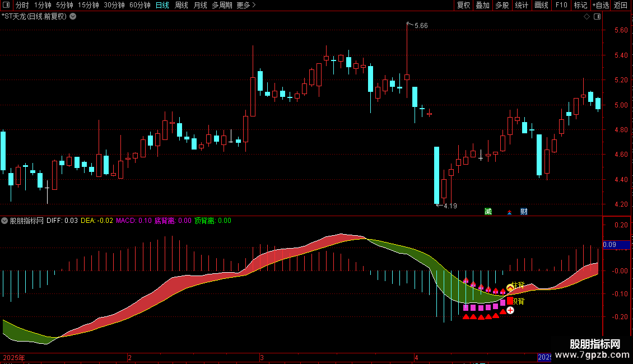Switch to 周线 weekly chart
The image size is (633, 364).
pos(181,5)
